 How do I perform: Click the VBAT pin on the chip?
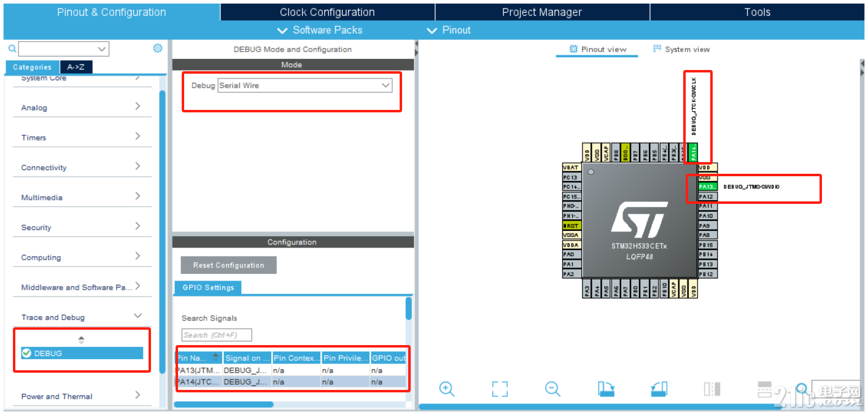tap(572, 167)
